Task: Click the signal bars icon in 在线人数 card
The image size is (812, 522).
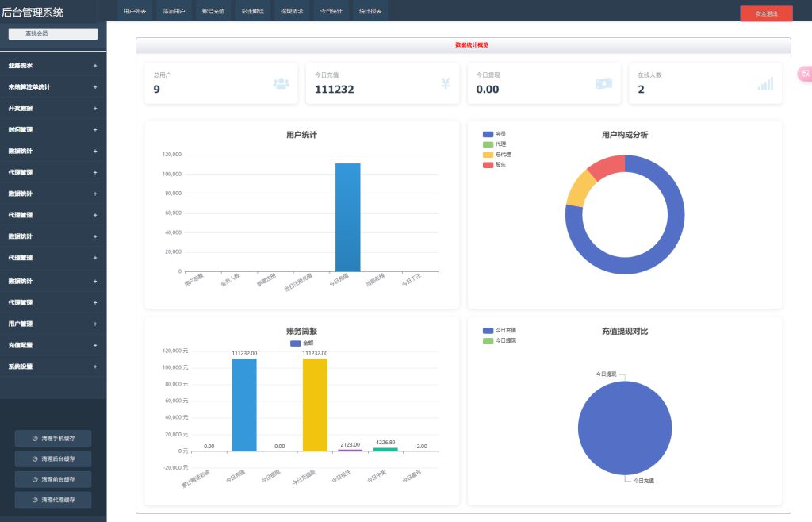Action: point(765,83)
